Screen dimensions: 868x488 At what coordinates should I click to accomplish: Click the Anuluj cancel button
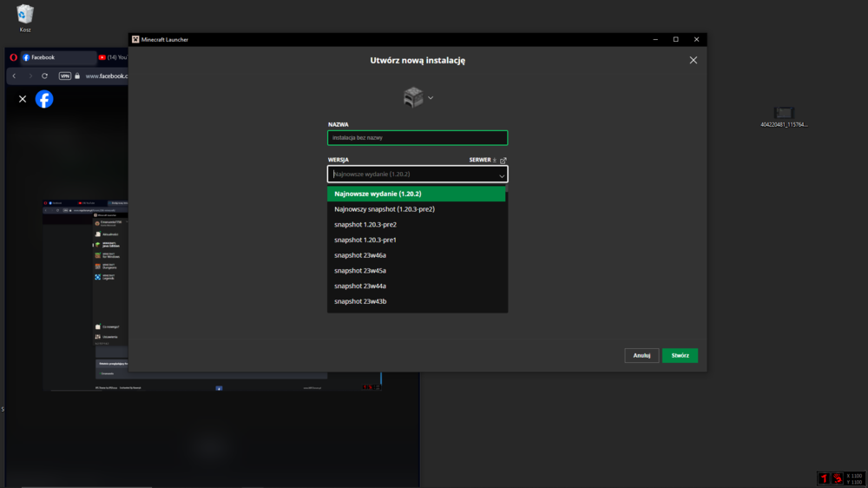pyautogui.click(x=641, y=356)
